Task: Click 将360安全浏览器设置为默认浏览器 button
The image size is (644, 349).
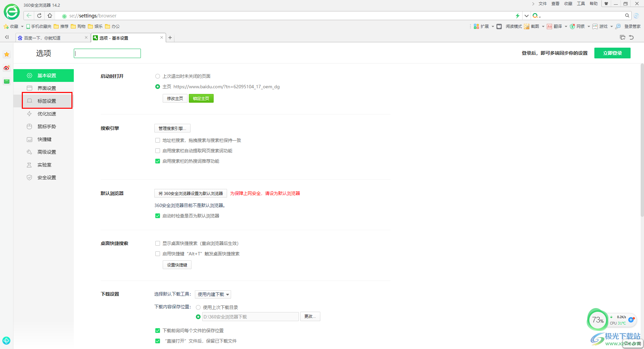Action: 191,193
